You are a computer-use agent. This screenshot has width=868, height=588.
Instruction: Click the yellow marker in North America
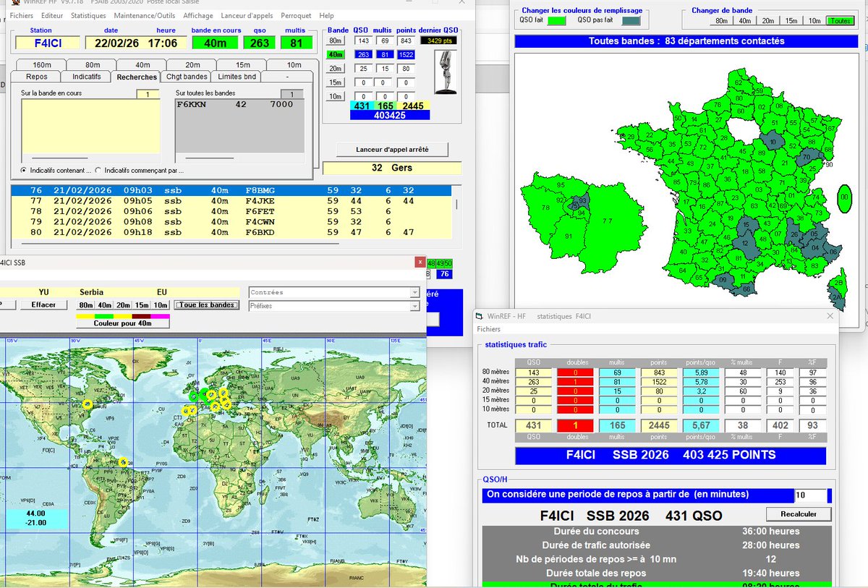pyautogui.click(x=88, y=404)
